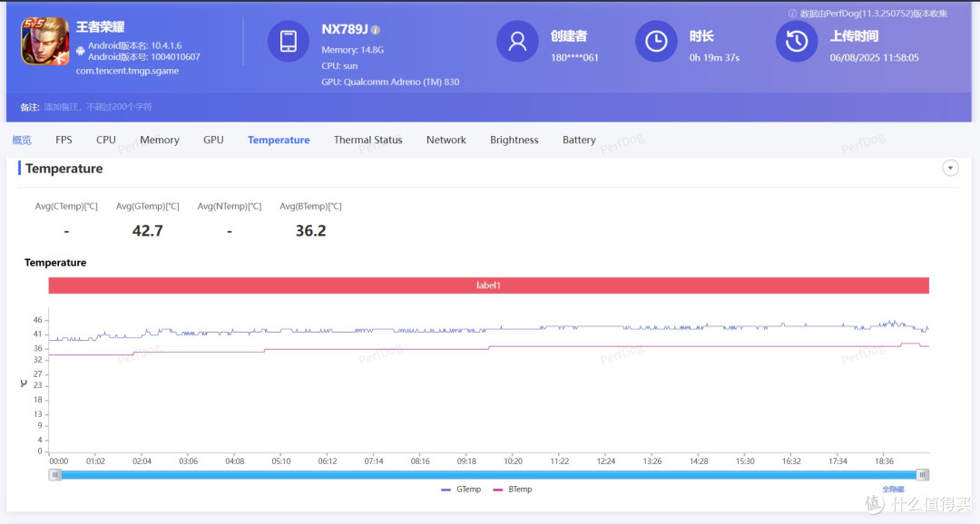The image size is (980, 524).
Task: Open the Memory tab
Action: (160, 140)
